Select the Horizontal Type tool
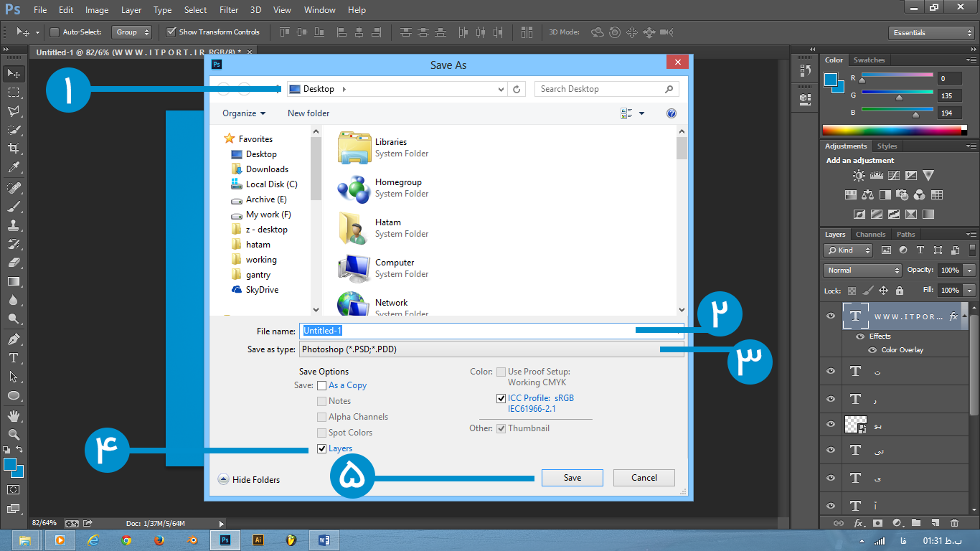This screenshot has height=551, width=980. pyautogui.click(x=14, y=357)
